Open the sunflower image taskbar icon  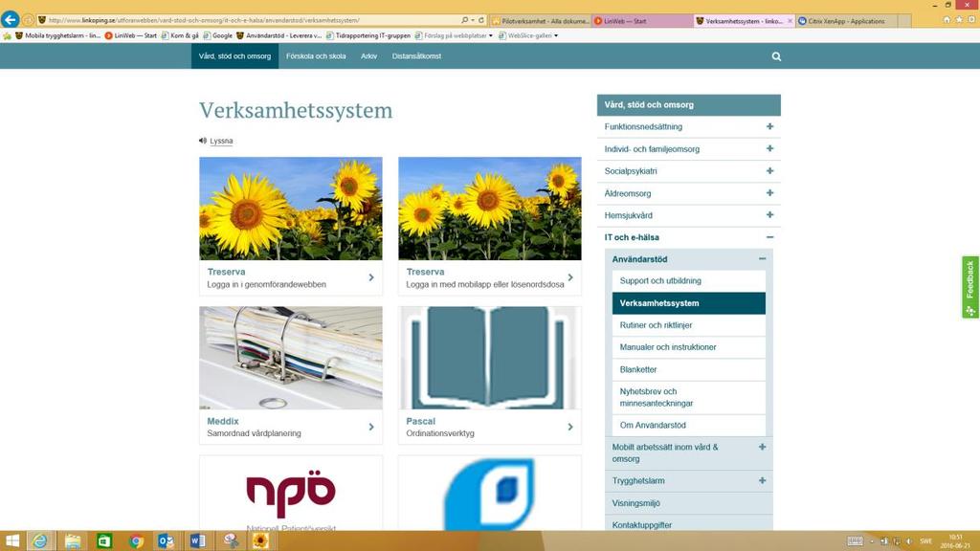click(260, 541)
